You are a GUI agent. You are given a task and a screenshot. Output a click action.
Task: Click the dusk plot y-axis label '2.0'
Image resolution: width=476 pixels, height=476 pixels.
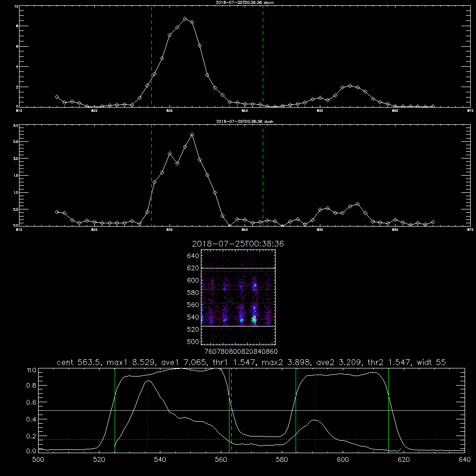[16, 159]
